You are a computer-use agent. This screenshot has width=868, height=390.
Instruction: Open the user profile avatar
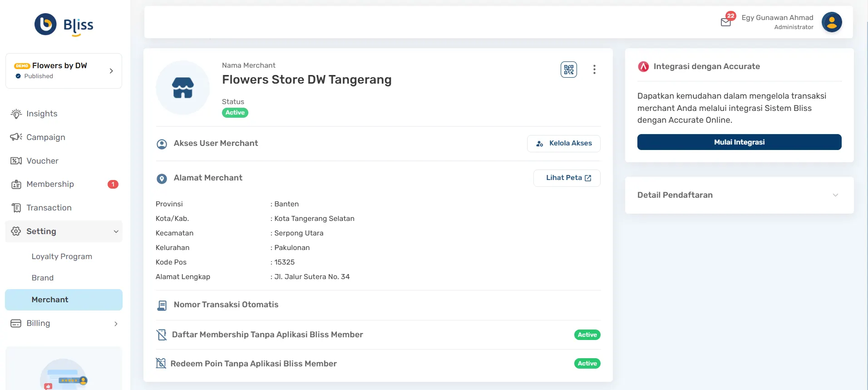point(832,22)
